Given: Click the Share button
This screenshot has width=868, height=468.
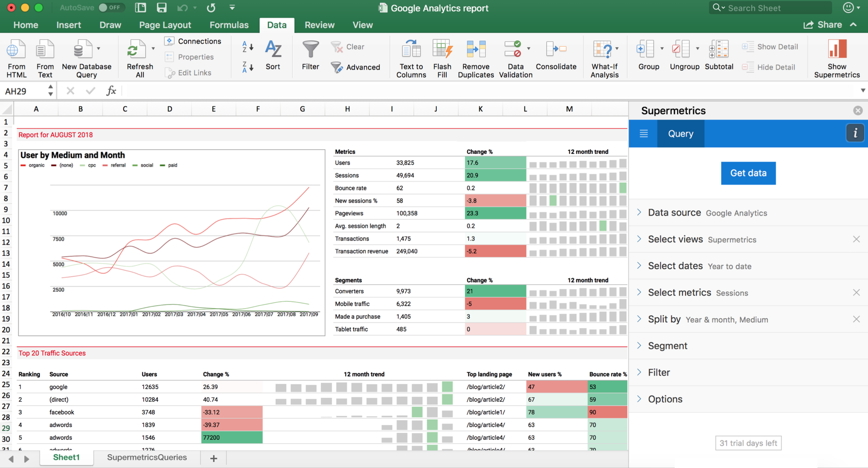Looking at the screenshot, I should (x=823, y=25).
